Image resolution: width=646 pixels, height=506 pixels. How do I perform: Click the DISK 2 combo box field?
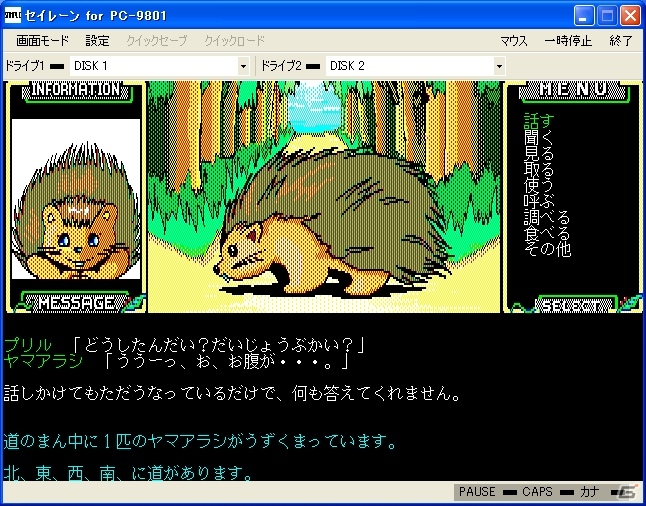point(416,66)
